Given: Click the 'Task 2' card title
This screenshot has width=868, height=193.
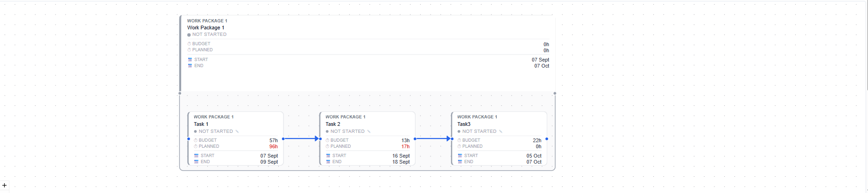Looking at the screenshot, I should (x=333, y=124).
